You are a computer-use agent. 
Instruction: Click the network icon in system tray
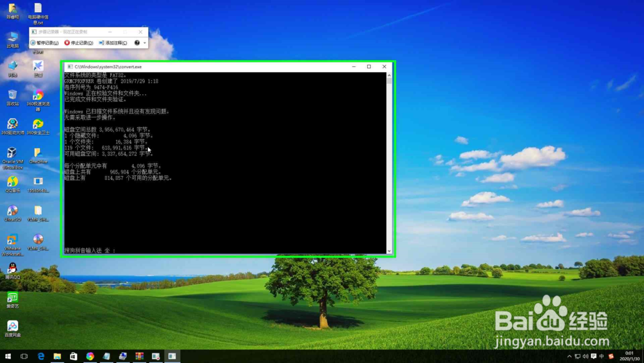(578, 357)
